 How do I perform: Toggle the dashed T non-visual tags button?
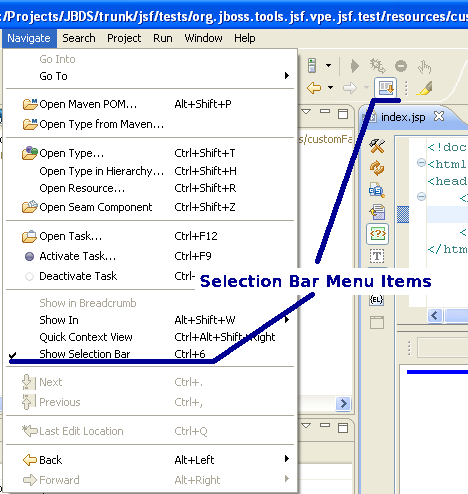point(377,256)
